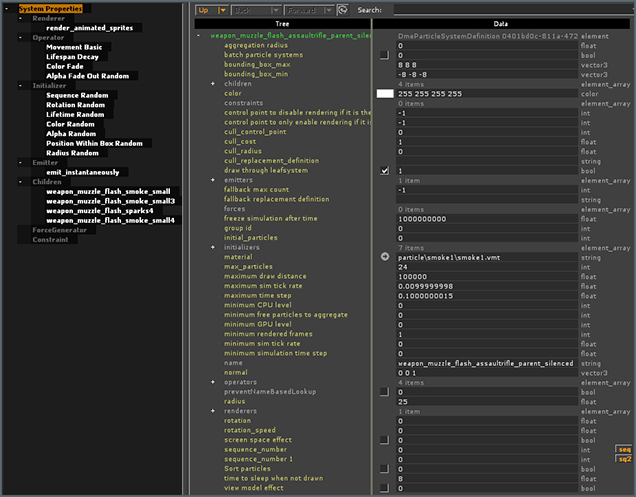
Task: Collapse the Renderer section
Action: click(21, 18)
